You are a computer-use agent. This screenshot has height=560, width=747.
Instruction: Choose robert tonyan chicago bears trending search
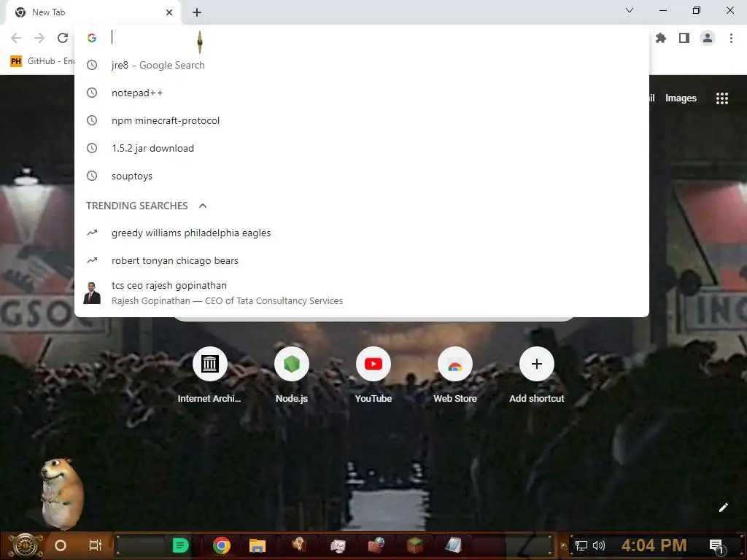(x=362, y=260)
